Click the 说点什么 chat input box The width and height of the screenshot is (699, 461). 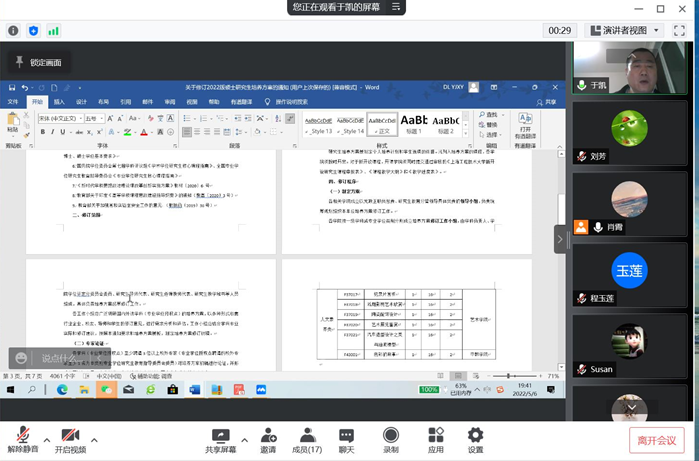[57, 358]
